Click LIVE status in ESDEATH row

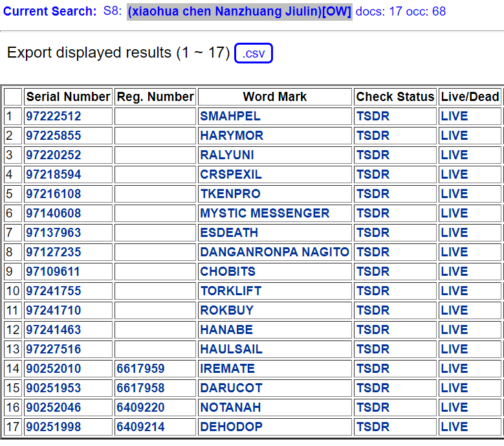(454, 232)
